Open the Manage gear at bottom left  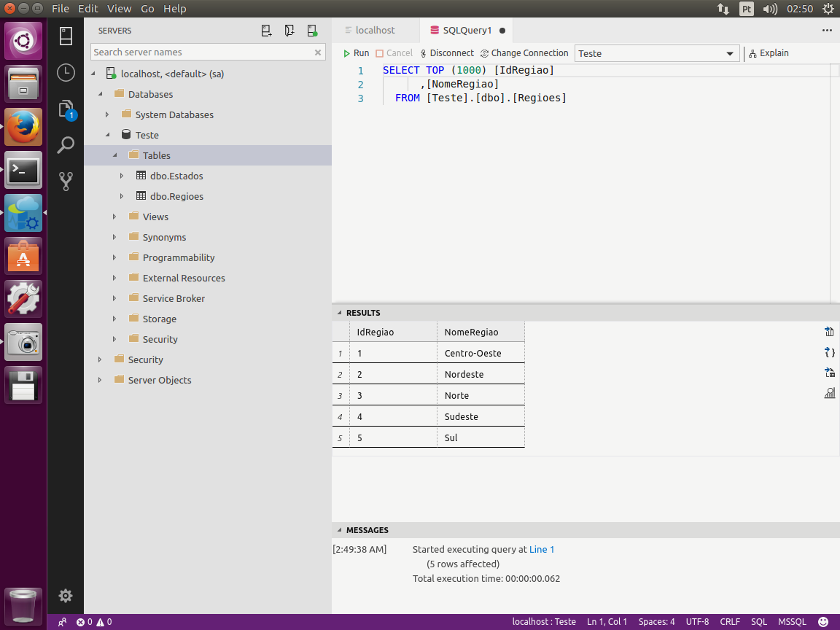pos(66,595)
